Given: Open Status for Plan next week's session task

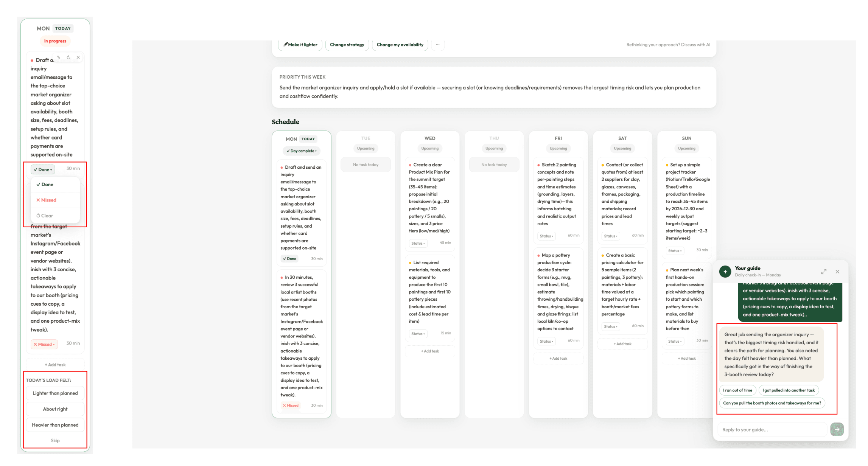Looking at the screenshot, I should 675,341.
